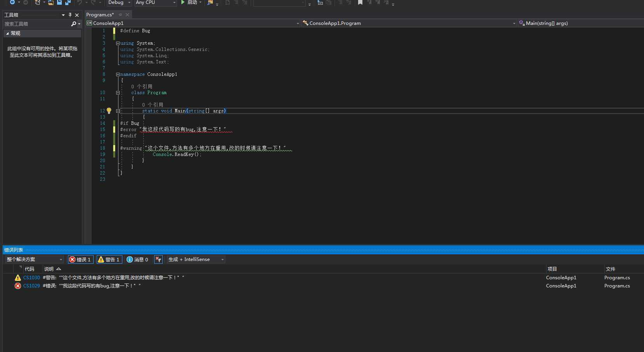Open the CS1030 warning code link
This screenshot has height=352, width=644.
click(31, 278)
